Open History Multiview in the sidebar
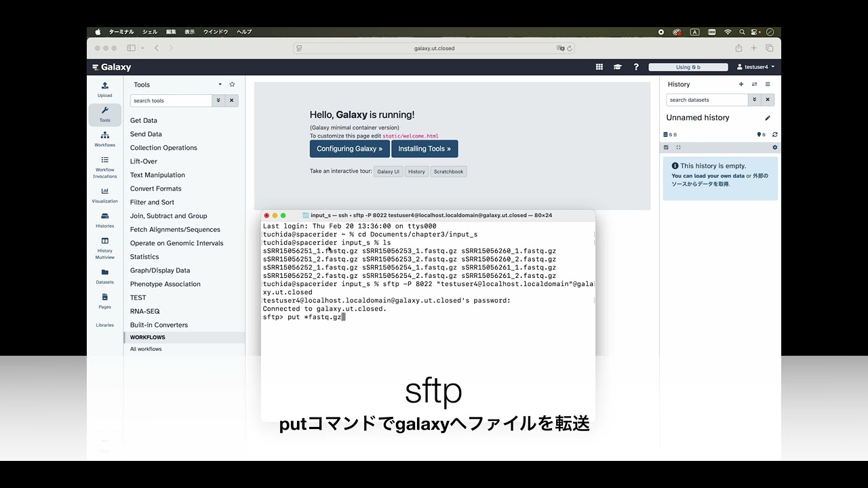The width and height of the screenshot is (868, 488). (104, 248)
